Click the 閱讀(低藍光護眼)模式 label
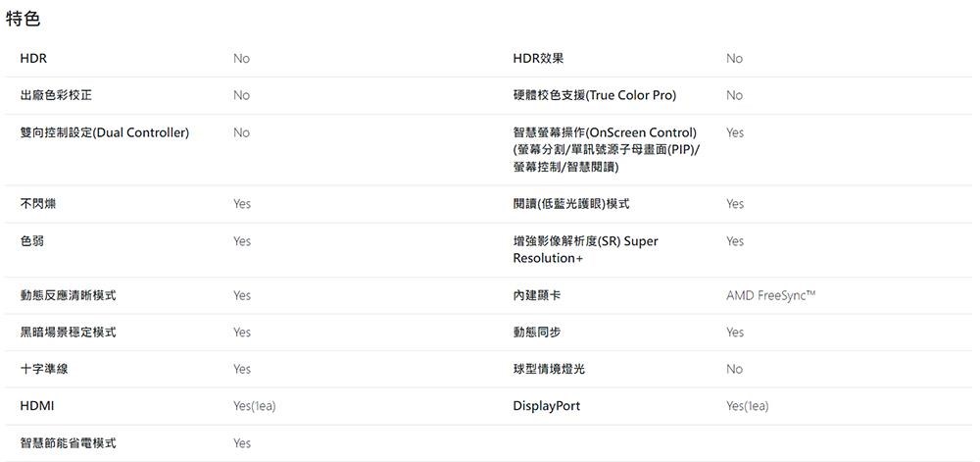The width and height of the screenshot is (980, 462). pos(570,204)
